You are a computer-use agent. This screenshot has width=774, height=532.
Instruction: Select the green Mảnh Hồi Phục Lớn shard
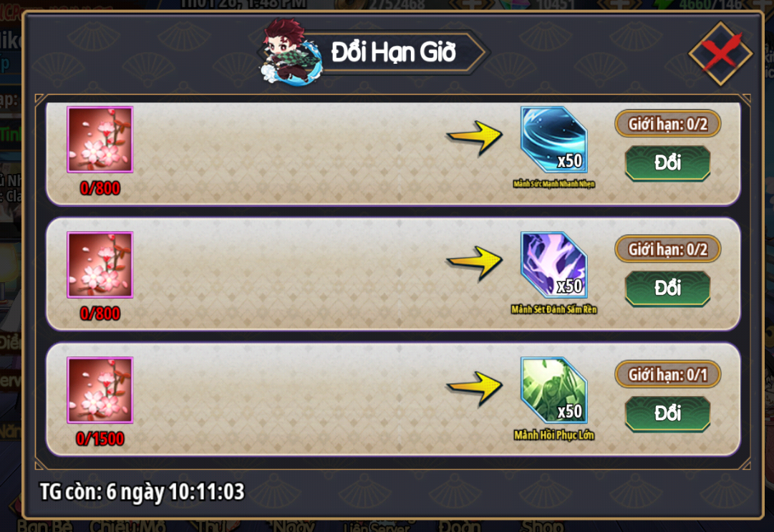(x=554, y=390)
